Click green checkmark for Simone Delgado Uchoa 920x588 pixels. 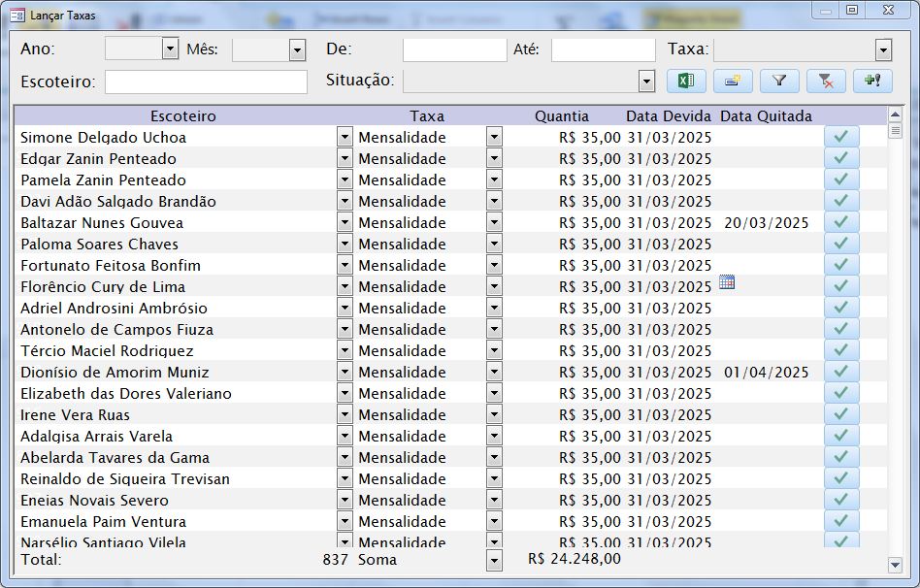click(841, 137)
